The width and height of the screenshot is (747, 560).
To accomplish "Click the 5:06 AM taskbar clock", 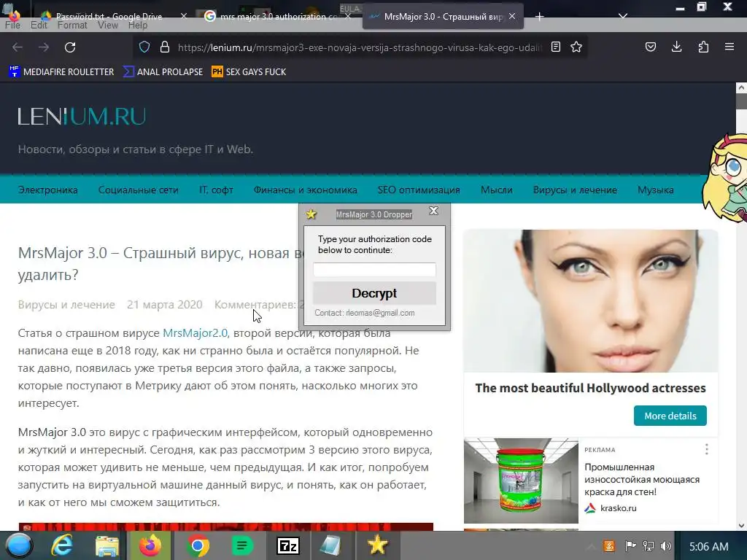I will click(x=709, y=547).
